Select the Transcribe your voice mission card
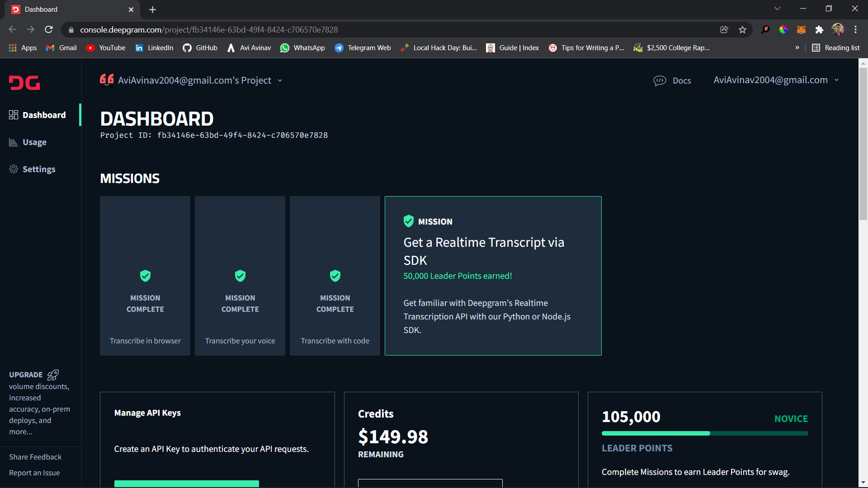 [240, 276]
